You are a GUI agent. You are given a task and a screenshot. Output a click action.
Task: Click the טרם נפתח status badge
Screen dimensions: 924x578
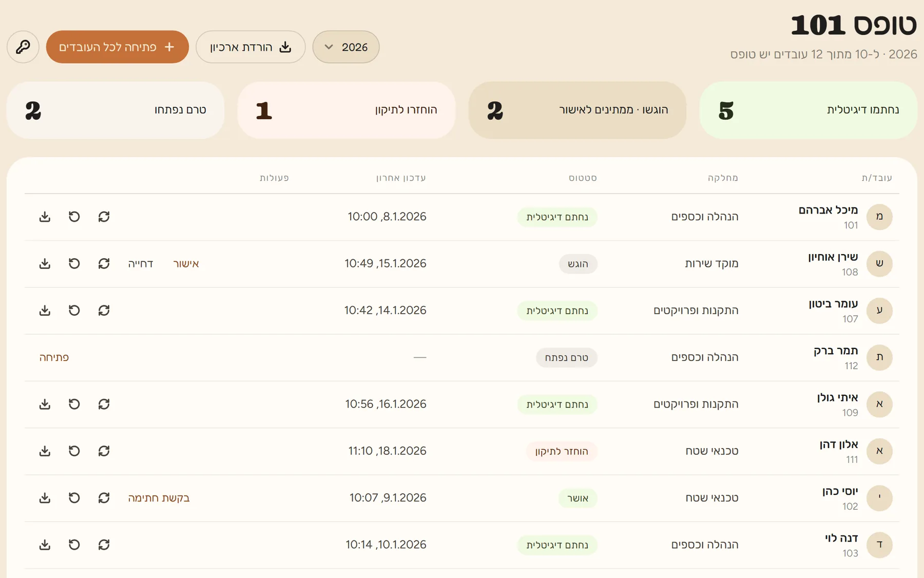[x=567, y=357]
